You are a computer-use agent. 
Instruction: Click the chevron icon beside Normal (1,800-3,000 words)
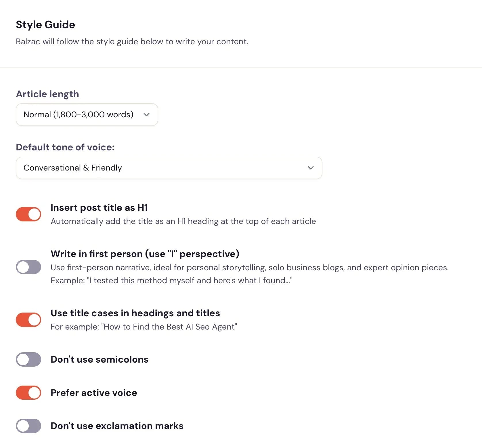(146, 114)
